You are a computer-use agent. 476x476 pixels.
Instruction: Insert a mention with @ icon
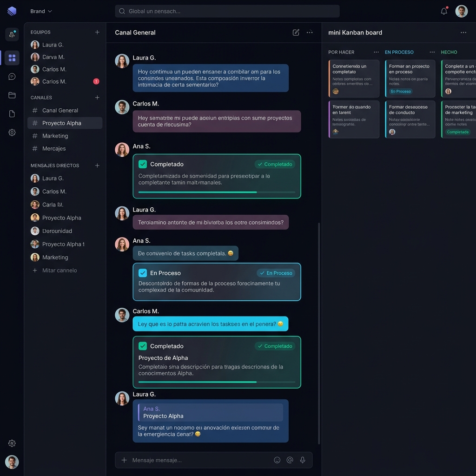[x=290, y=460]
